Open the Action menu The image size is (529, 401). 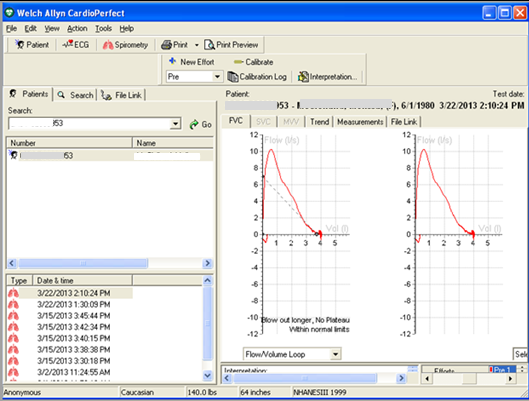[x=77, y=29]
